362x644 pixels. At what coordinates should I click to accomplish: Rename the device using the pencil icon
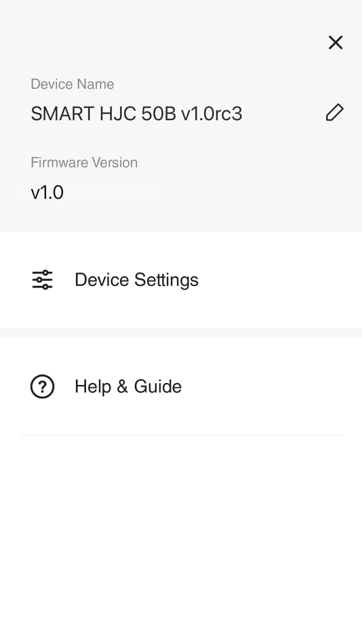pyautogui.click(x=334, y=113)
